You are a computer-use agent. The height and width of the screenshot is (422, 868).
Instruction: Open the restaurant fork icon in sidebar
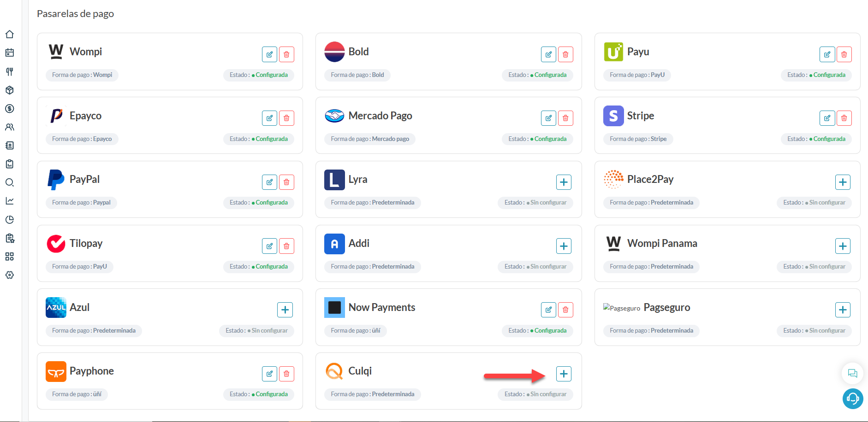point(10,71)
